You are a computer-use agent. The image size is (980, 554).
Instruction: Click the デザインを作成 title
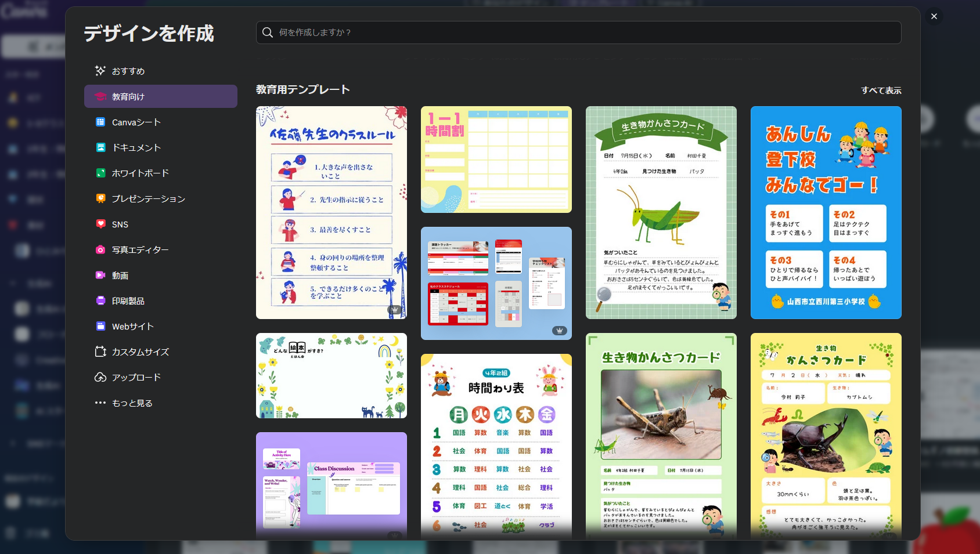[149, 33]
